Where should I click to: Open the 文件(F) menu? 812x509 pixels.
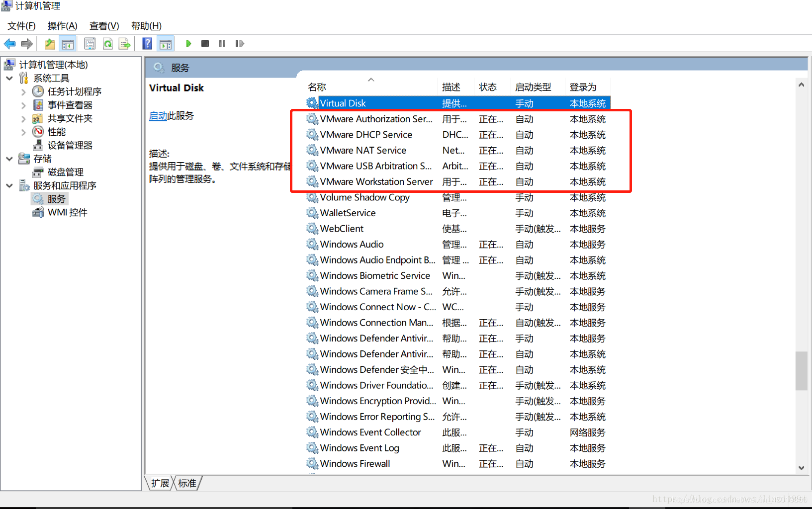(x=21, y=26)
